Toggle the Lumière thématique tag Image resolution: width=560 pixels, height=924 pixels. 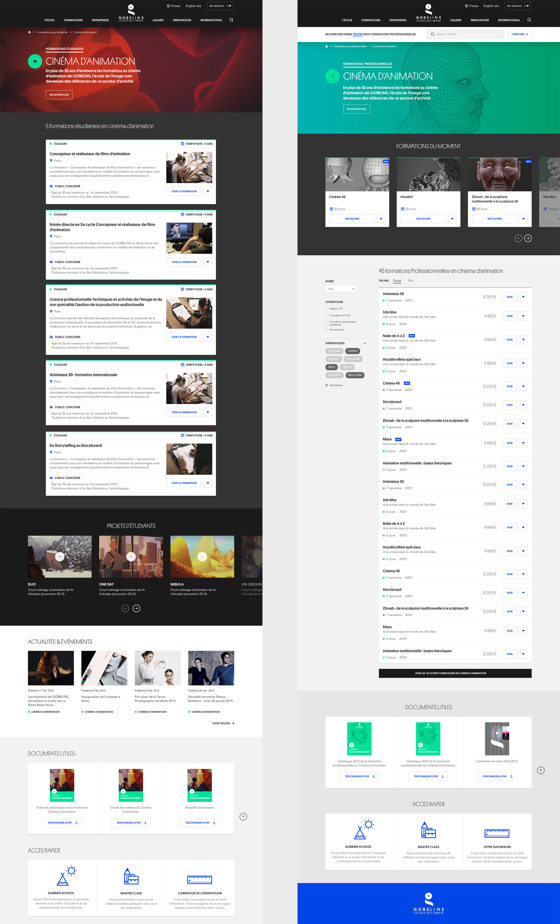click(x=352, y=351)
